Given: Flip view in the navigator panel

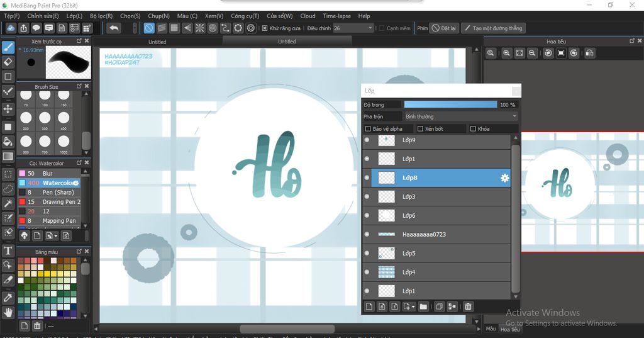Looking at the screenshot, I should click(x=590, y=53).
